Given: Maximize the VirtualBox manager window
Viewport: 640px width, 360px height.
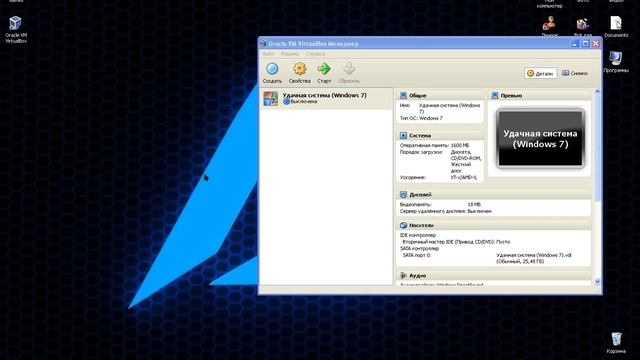Looking at the screenshot, I should point(585,43).
